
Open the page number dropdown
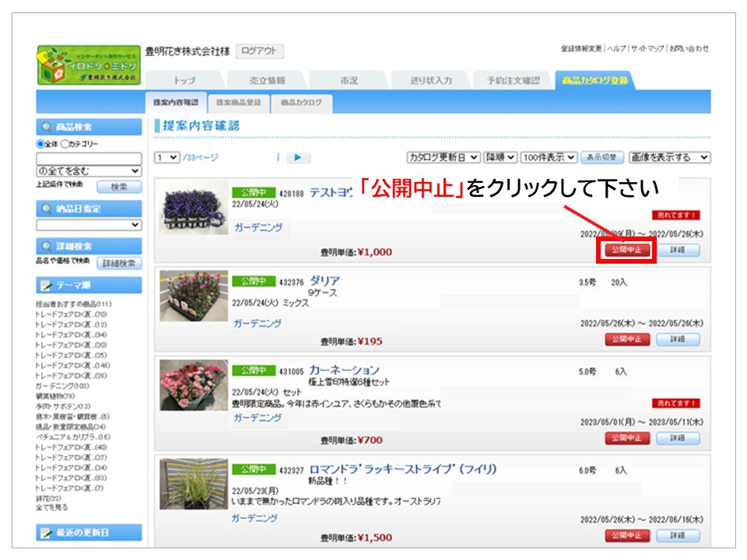(167, 157)
